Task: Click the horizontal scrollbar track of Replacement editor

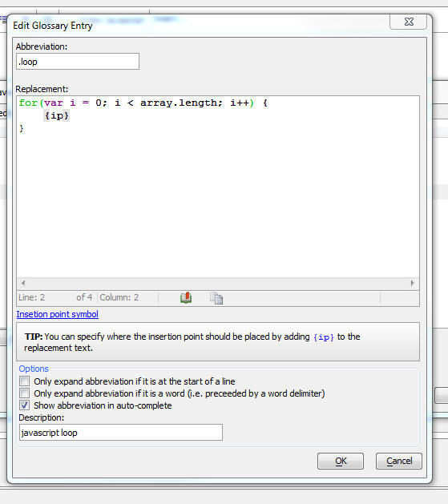Action: pyautogui.click(x=218, y=283)
